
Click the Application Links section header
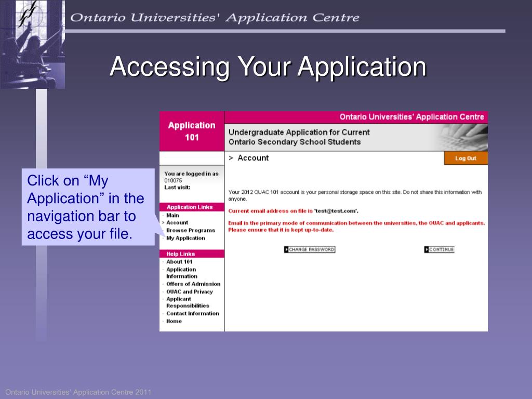[192, 207]
